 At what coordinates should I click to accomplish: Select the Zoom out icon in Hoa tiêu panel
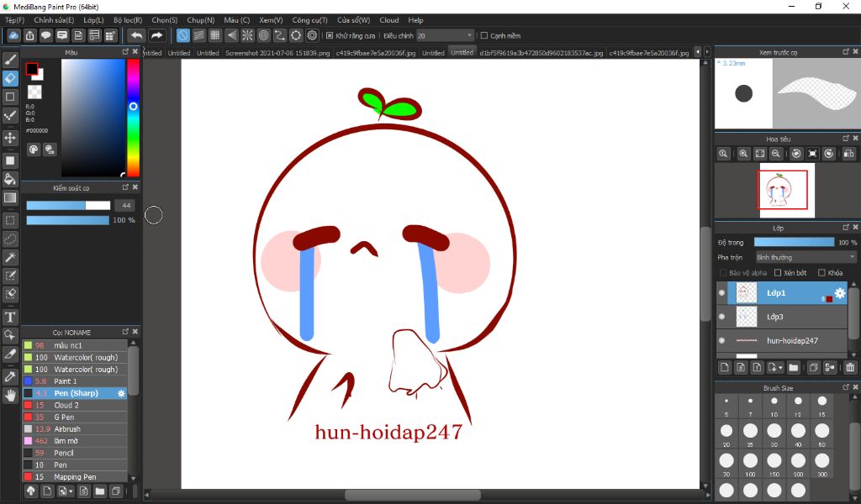point(776,153)
